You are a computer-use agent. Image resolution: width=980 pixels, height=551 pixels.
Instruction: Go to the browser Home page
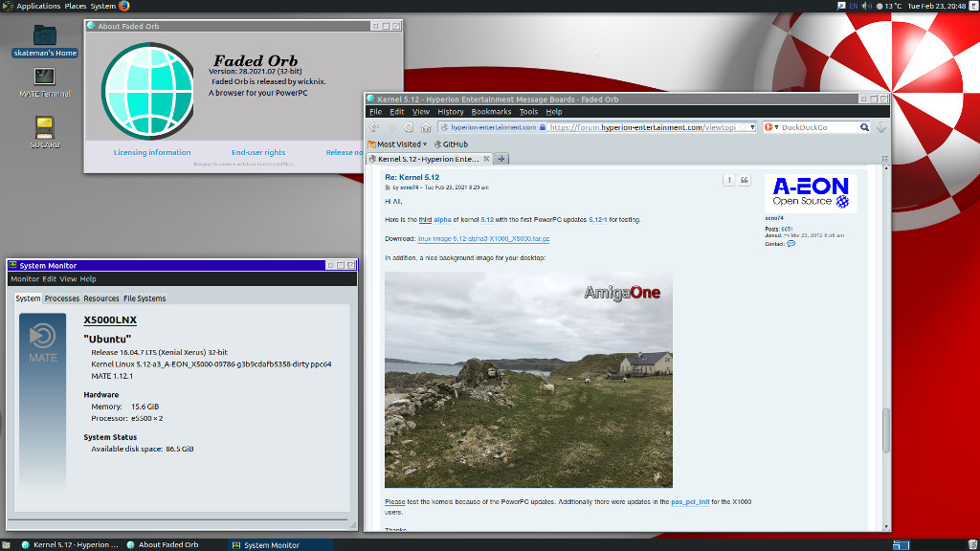pyautogui.click(x=426, y=127)
